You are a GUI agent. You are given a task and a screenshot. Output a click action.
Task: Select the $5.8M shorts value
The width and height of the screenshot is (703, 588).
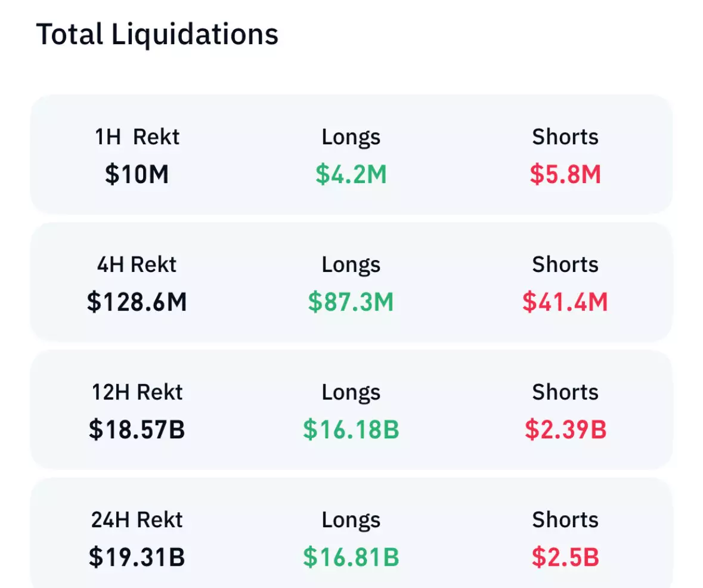(x=565, y=175)
